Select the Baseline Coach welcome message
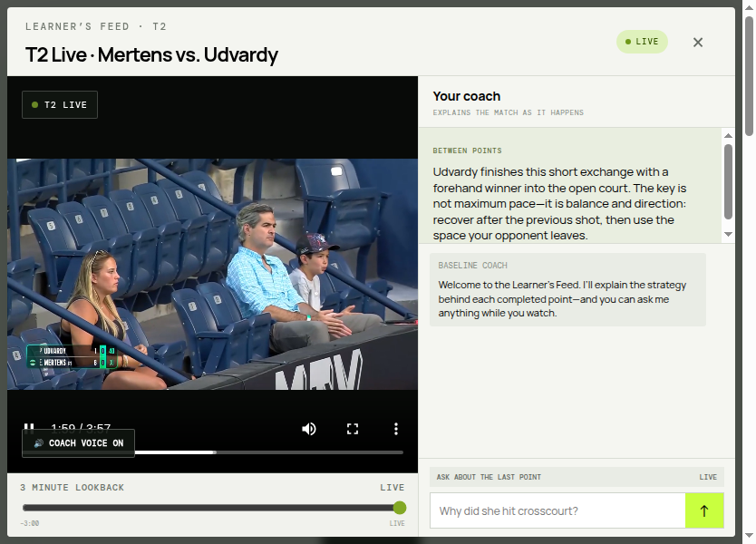 click(x=567, y=290)
